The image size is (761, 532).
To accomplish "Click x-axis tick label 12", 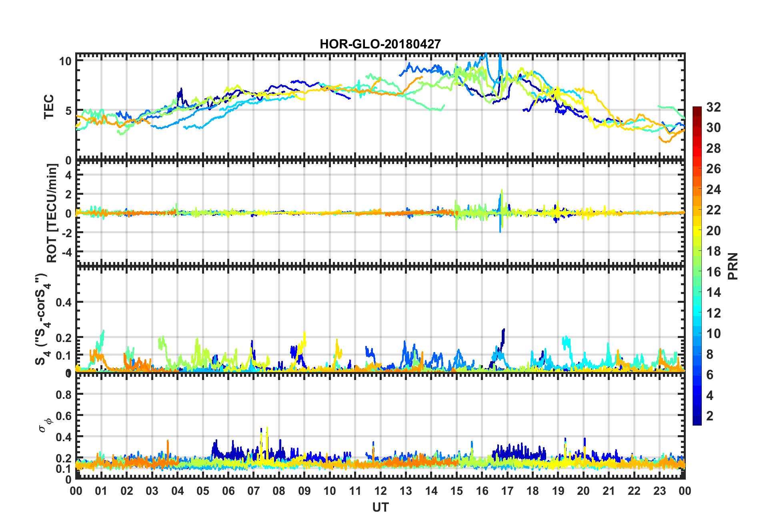I will pos(380,491).
